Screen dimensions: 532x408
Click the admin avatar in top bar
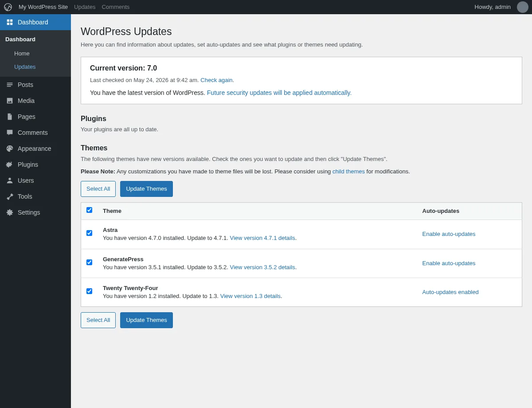coord(523,7)
